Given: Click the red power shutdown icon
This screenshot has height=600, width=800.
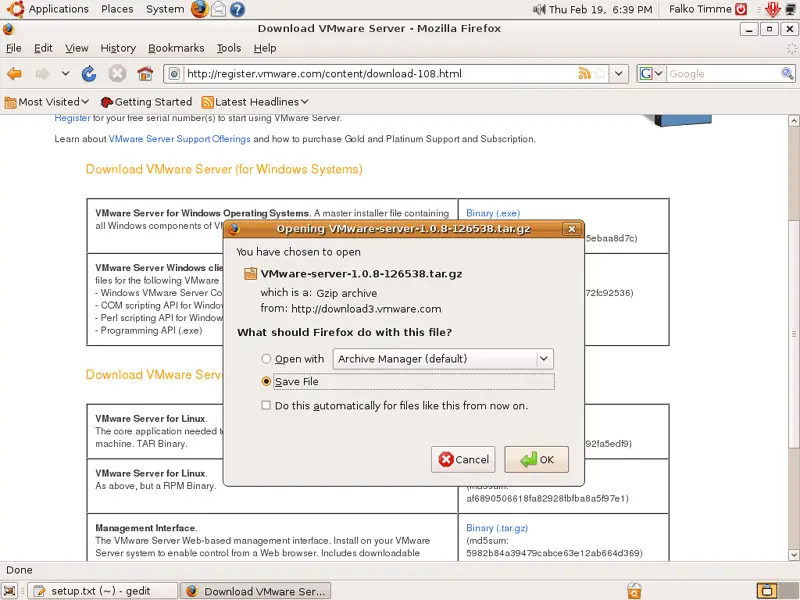Looking at the screenshot, I should point(741,9).
